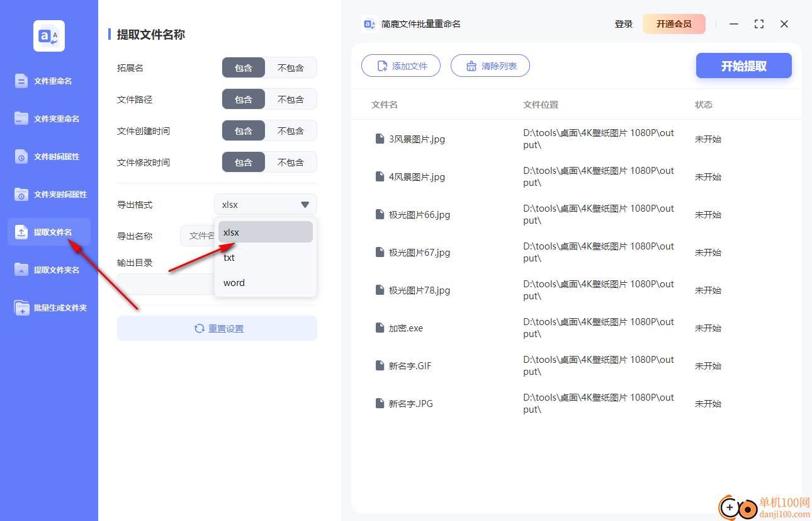This screenshot has width=812, height=521.
Task: Select the 极光图片66.jpg file name
Action: pyautogui.click(x=419, y=214)
